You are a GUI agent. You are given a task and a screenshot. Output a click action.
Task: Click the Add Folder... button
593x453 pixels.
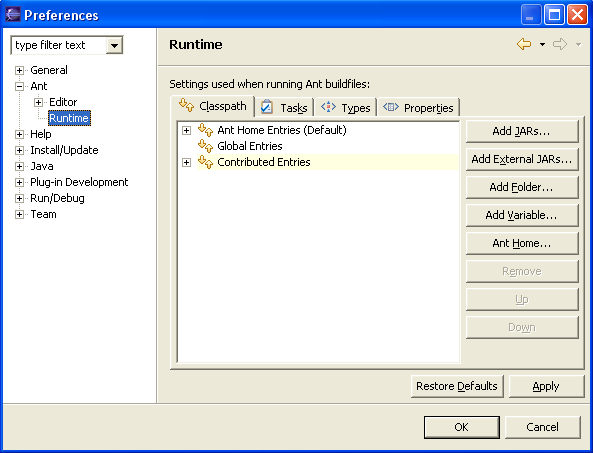[x=522, y=187]
